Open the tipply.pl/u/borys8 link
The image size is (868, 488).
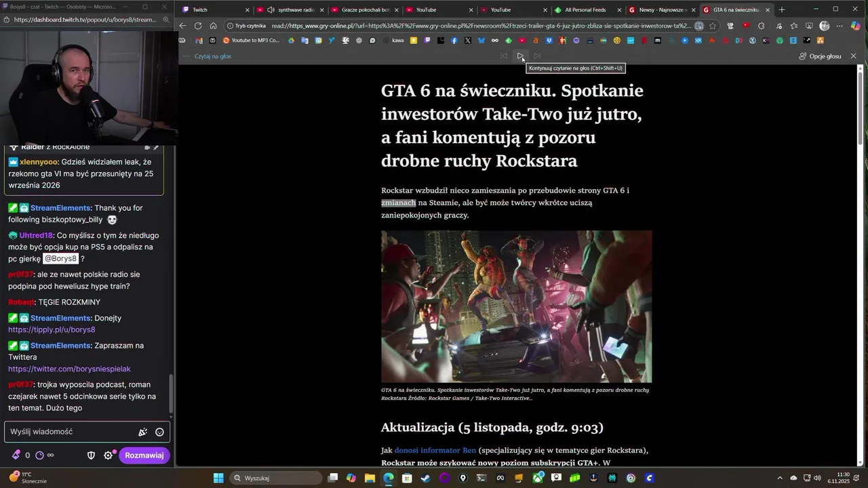tap(52, 330)
